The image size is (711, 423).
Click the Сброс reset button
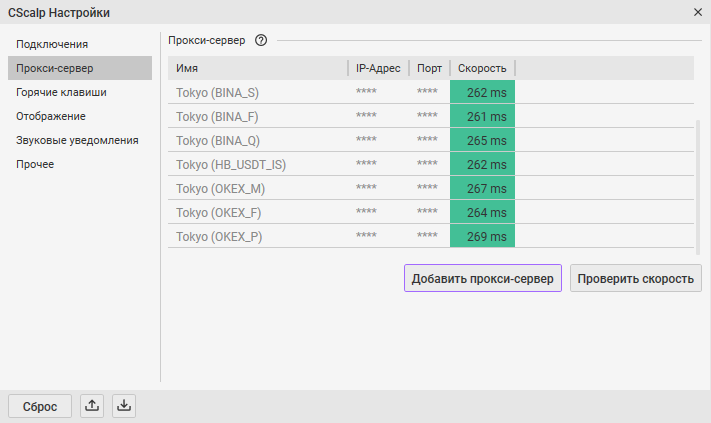click(x=40, y=406)
